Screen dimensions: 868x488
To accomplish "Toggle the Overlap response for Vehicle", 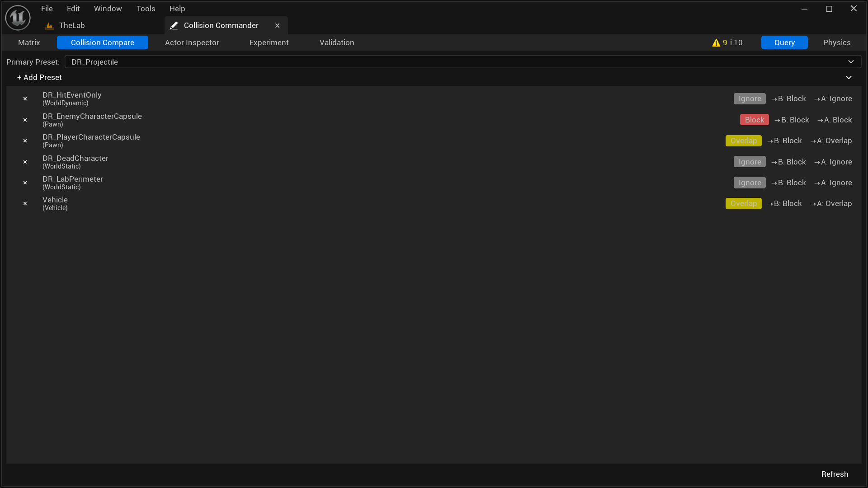I will (743, 203).
